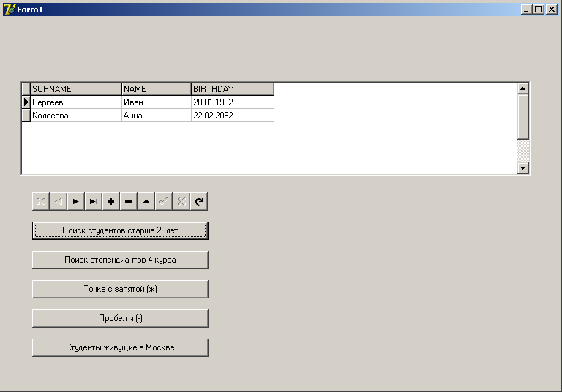562x392 pixels.
Task: Go to first record in navigator
Action: 41,201
